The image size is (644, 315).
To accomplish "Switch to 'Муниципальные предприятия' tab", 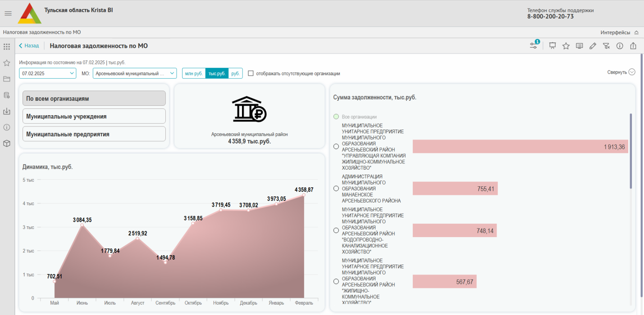I will point(94,134).
